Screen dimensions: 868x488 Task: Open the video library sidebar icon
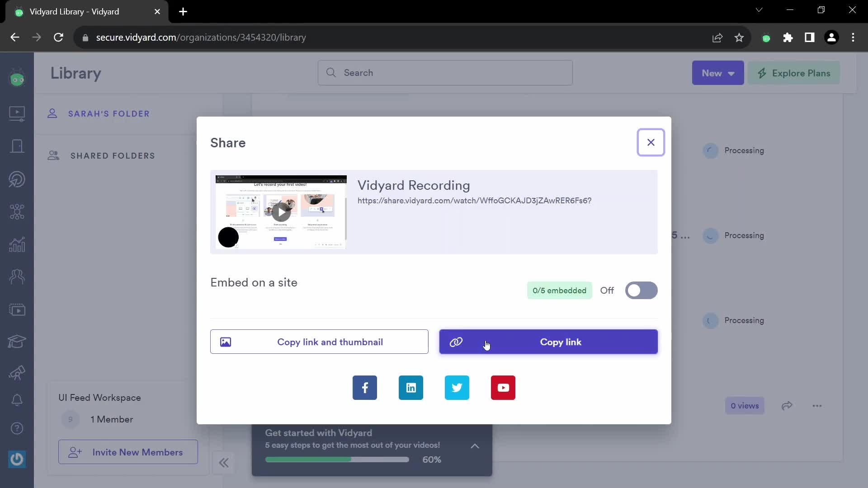tap(17, 113)
